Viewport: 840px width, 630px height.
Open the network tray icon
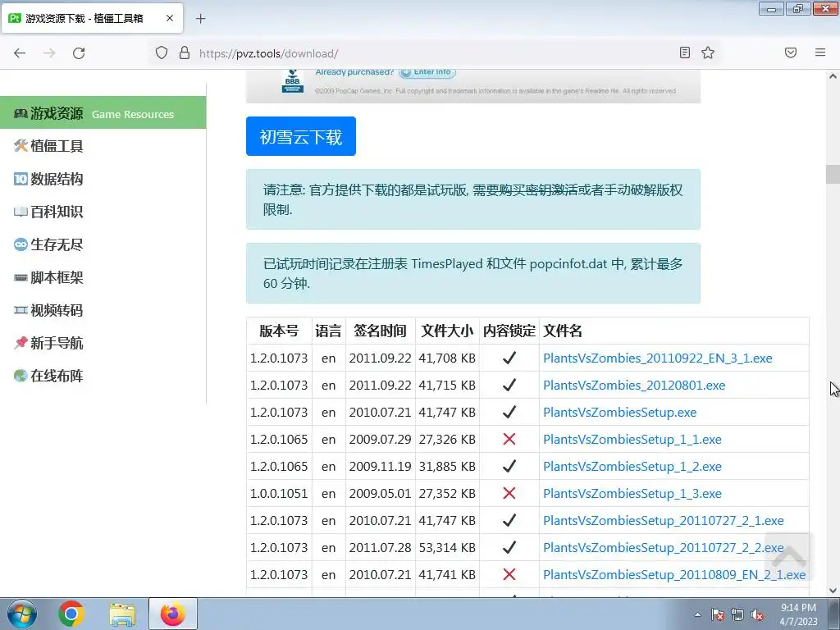pyautogui.click(x=737, y=614)
